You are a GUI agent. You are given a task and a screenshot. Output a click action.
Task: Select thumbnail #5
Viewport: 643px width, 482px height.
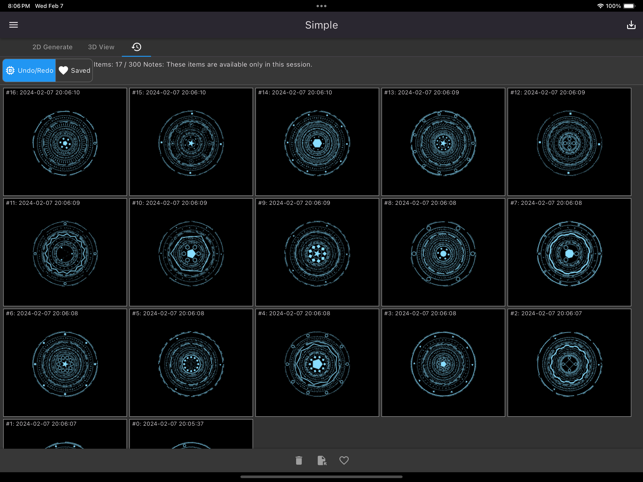point(191,363)
